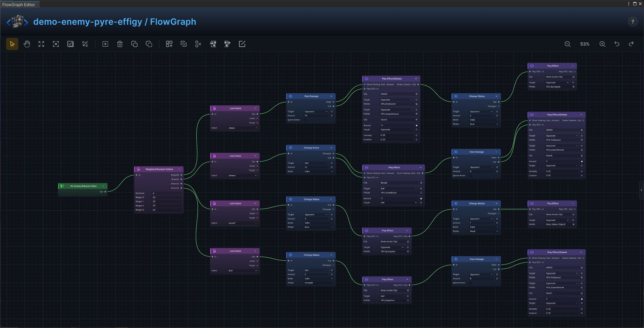Click the dashed duplicate icon
644x328 pixels.
[149, 44]
